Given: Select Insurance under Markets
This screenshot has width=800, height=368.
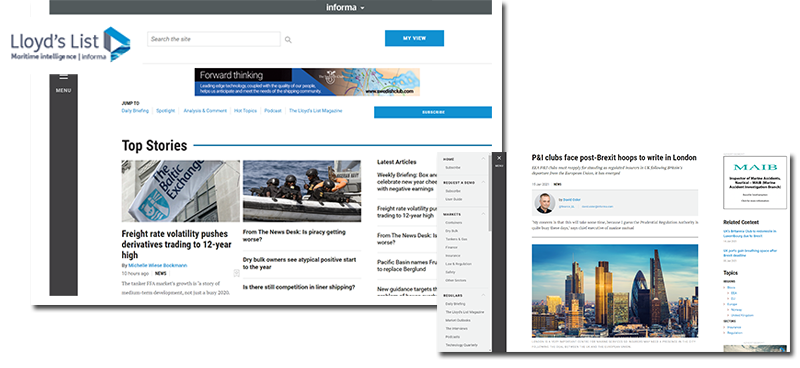Looking at the screenshot, I should click(453, 256).
